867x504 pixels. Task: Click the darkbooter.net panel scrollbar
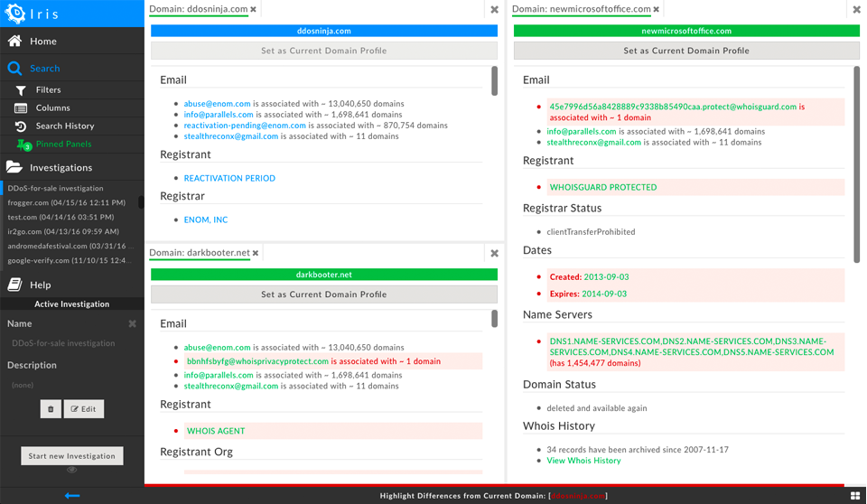(x=494, y=318)
